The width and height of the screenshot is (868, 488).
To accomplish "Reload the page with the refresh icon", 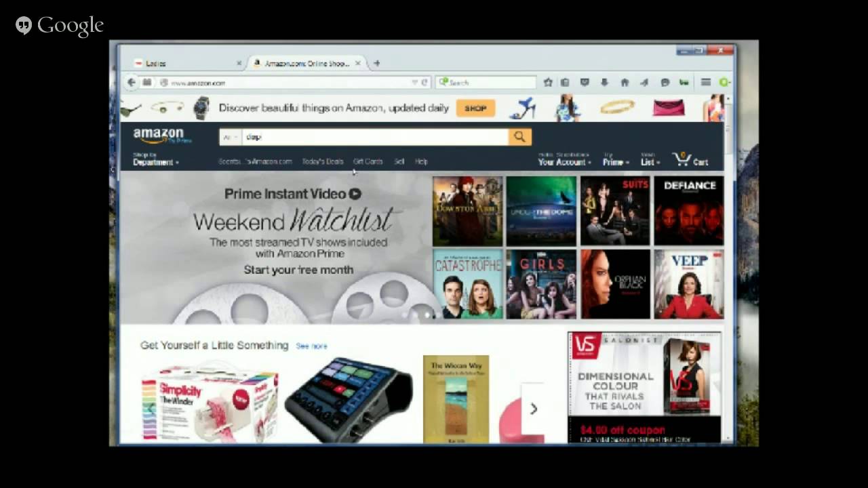I will pyautogui.click(x=425, y=82).
